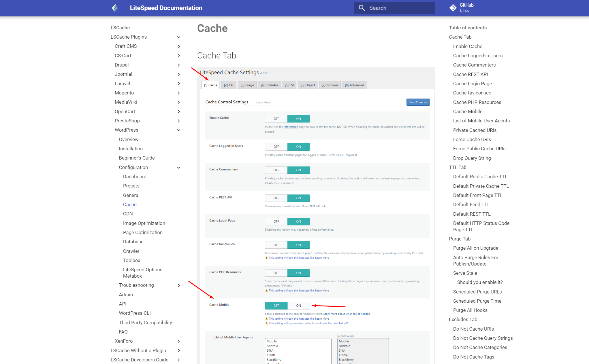This screenshot has width=589, height=364.
Task: Follow the Information link under Enable Cache
Action: (x=291, y=127)
